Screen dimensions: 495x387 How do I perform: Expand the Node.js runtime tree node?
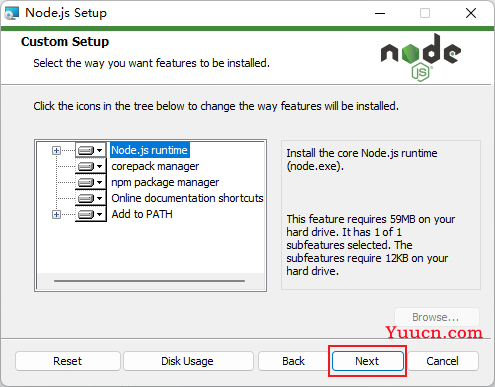56,151
